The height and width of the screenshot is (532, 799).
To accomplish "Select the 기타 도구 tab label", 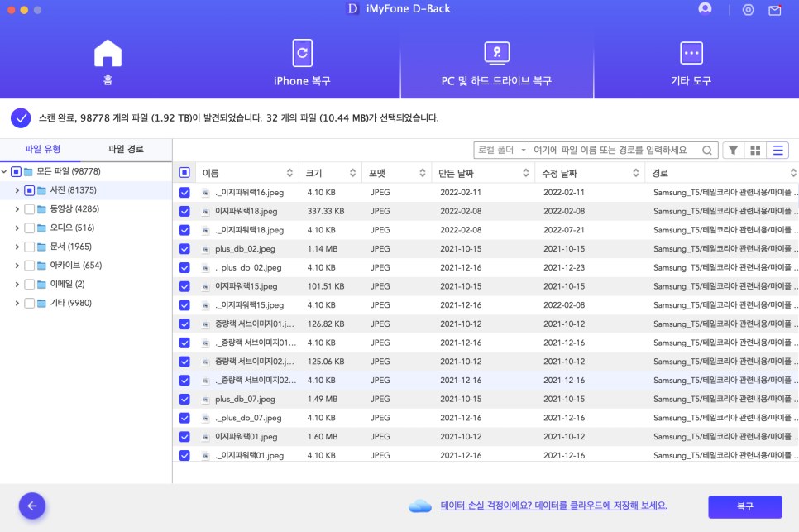I will [691, 81].
